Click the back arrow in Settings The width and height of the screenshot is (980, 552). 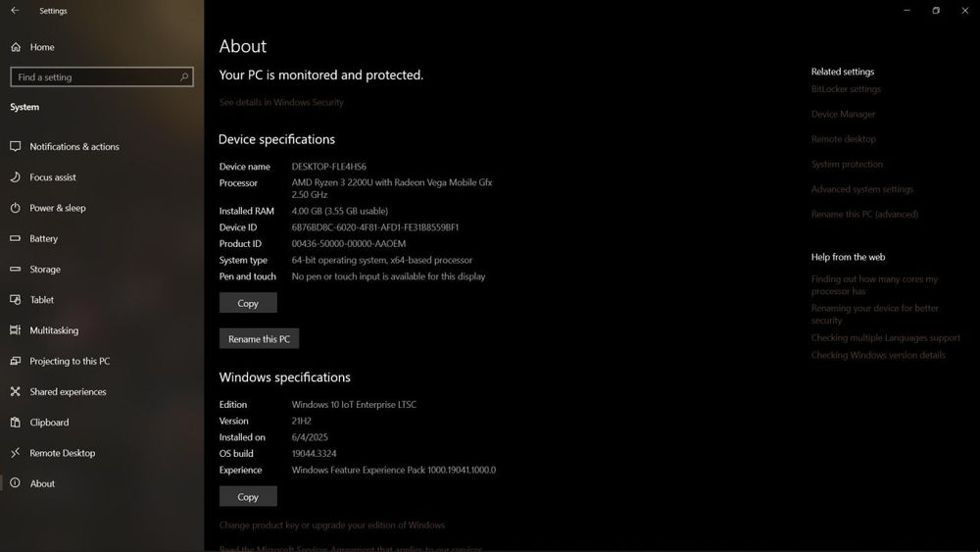[15, 11]
